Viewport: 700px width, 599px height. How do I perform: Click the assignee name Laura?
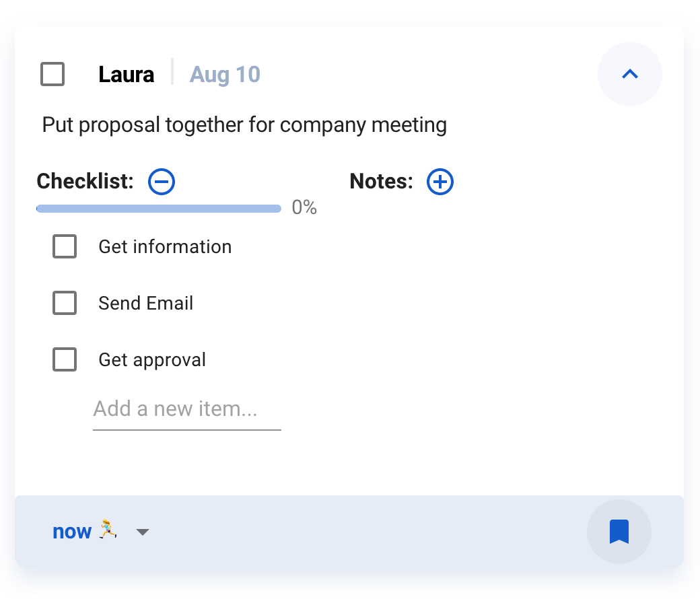tap(127, 74)
